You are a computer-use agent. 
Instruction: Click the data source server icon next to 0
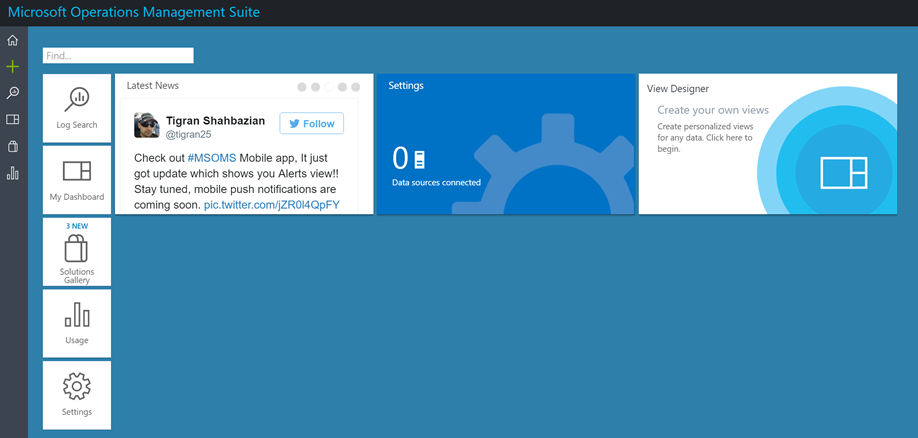[419, 159]
